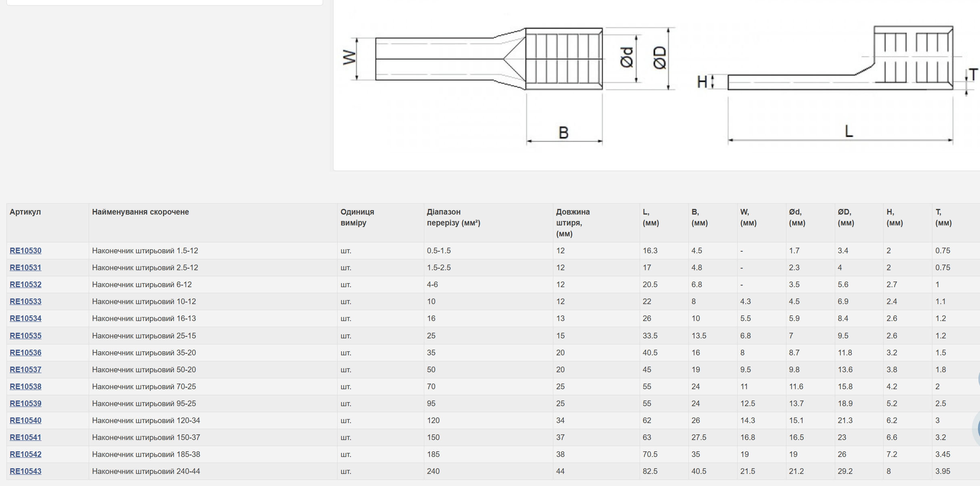Image resolution: width=980 pixels, height=486 pixels.
Task: Open article link RE10539
Action: click(x=25, y=403)
